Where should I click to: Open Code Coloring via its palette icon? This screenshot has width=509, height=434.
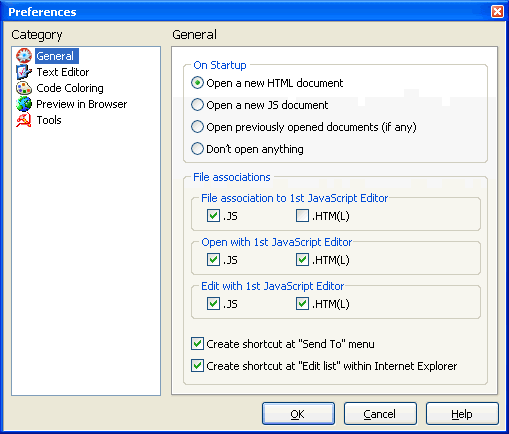(x=24, y=88)
